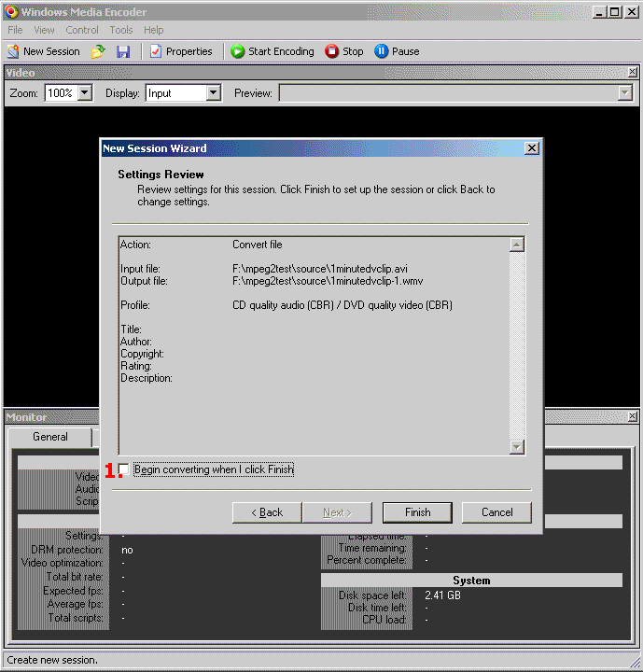643x672 pixels.
Task: Open the Properties toolbar button
Action: [181, 51]
